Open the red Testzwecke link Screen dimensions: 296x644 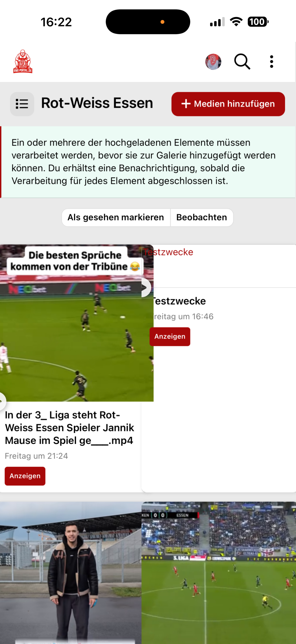[x=168, y=252]
